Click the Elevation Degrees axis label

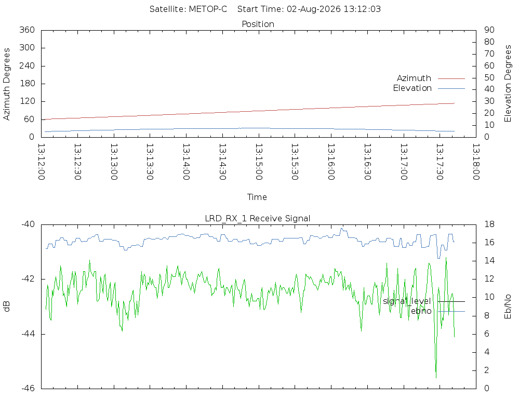508,84
